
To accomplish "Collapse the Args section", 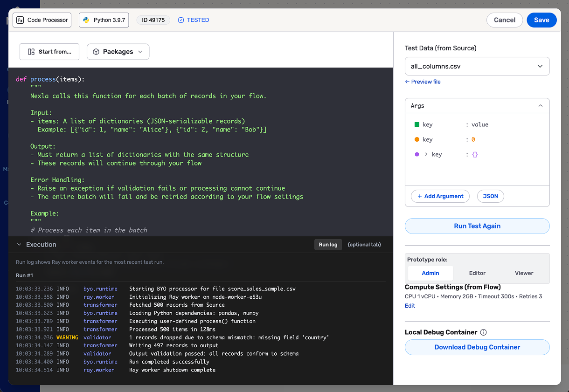I will tap(540, 106).
